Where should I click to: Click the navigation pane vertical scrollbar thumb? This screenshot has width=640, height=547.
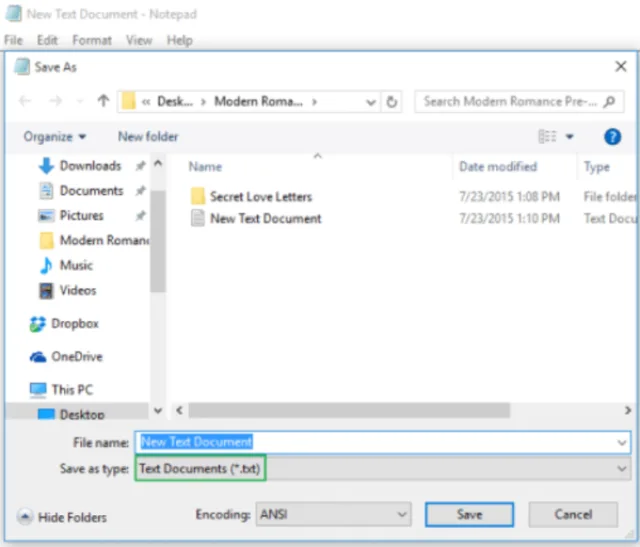click(158, 242)
